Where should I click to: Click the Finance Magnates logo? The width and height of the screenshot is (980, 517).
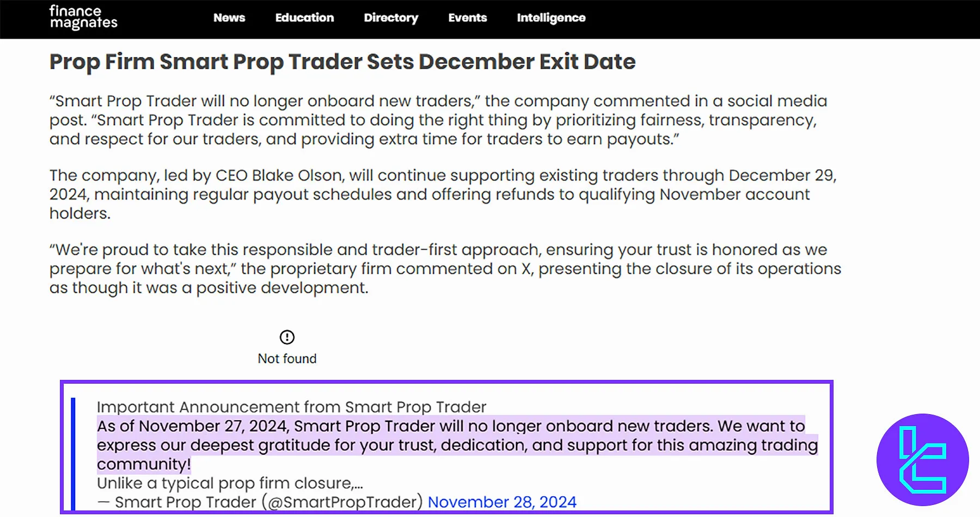[x=82, y=18]
